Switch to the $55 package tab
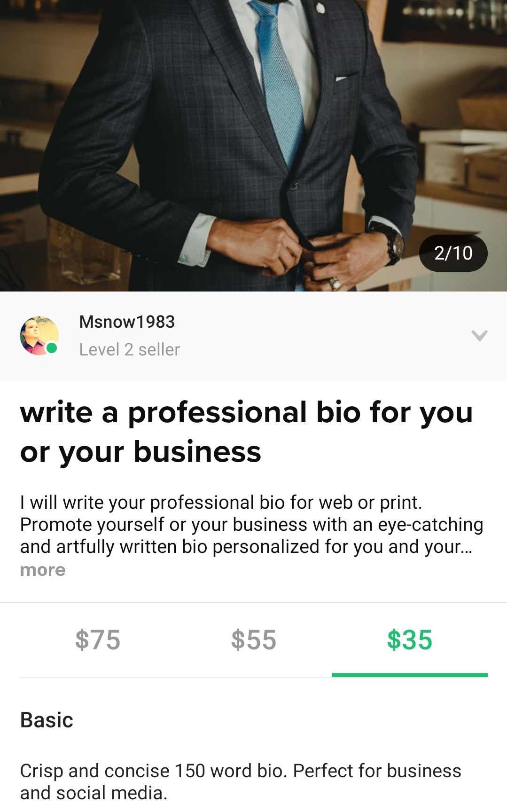Screen dimensions: 507x812 pyautogui.click(x=254, y=640)
